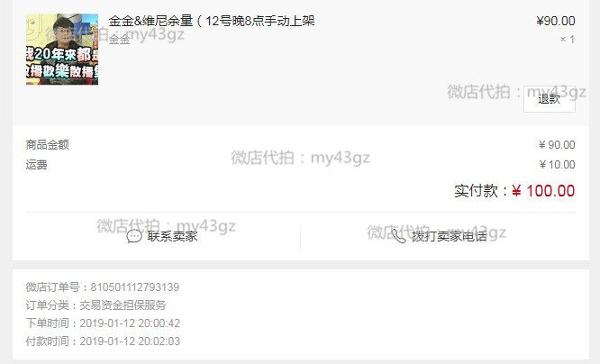The height and width of the screenshot is (364, 600).
Task: Click the ¥90.00 item price at top right
Action: tap(556, 21)
